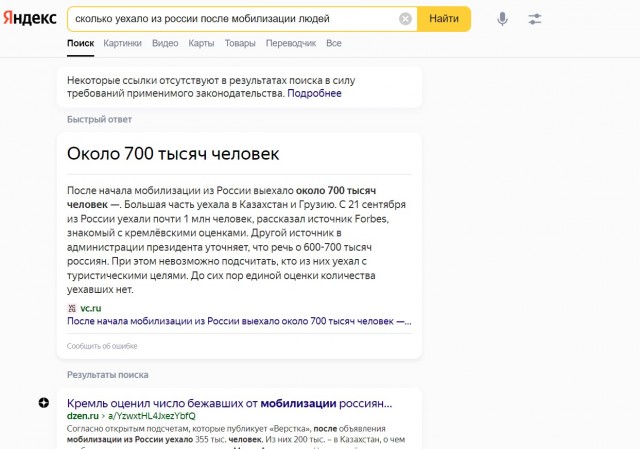Open search settings sliders icon
The width and height of the screenshot is (640, 449).
tap(535, 19)
